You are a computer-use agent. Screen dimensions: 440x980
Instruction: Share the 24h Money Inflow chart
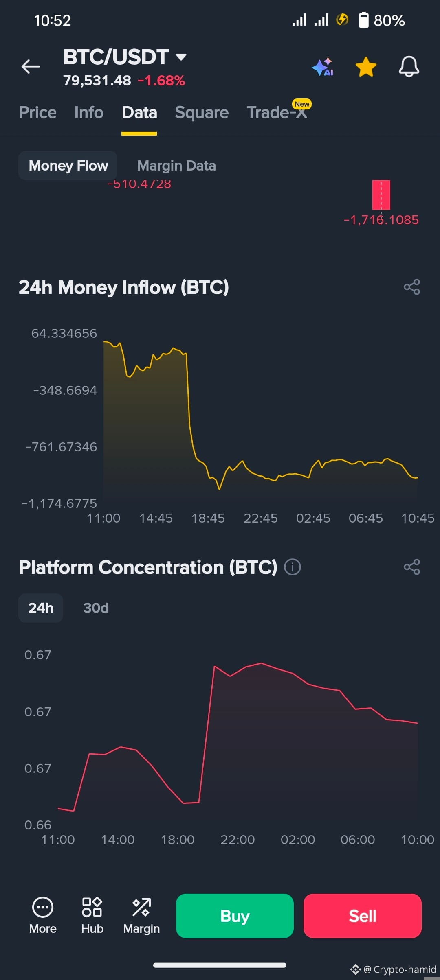[412, 287]
